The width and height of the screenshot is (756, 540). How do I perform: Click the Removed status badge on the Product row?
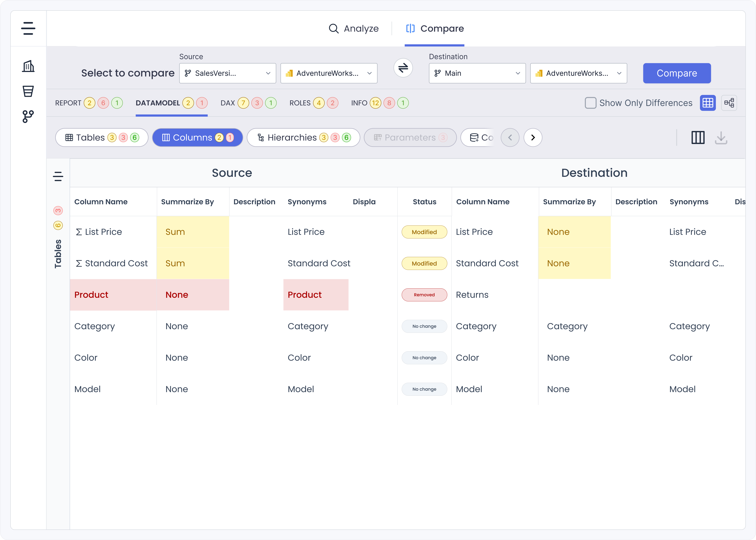[x=424, y=295]
